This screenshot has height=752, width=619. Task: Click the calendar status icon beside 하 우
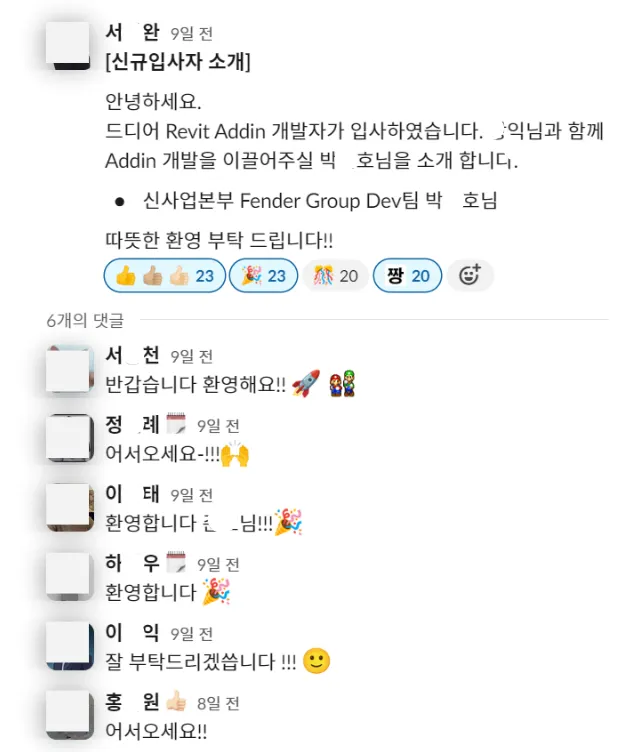[x=176, y=563]
